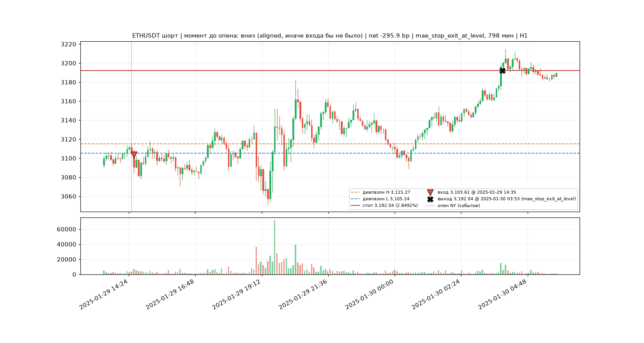Click volume axis label '20000'
The width and height of the screenshot is (644, 343).
[x=66, y=260]
